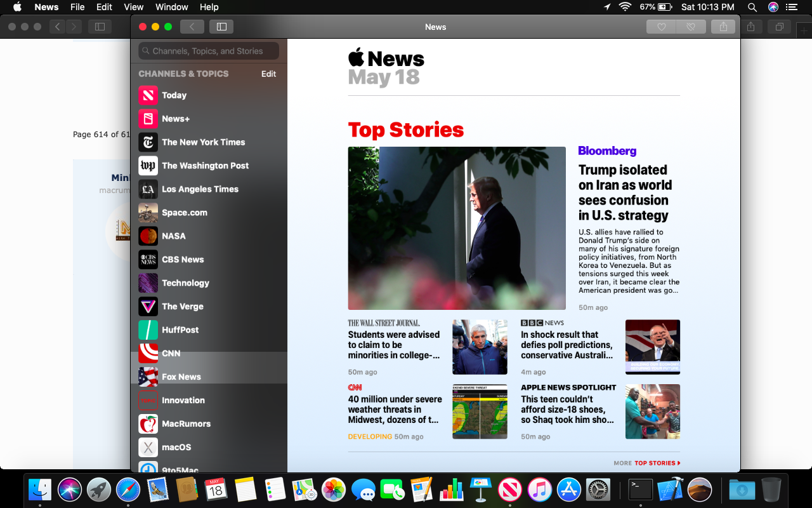Click the Love story heart button
812x508 pixels.
pos(661,27)
